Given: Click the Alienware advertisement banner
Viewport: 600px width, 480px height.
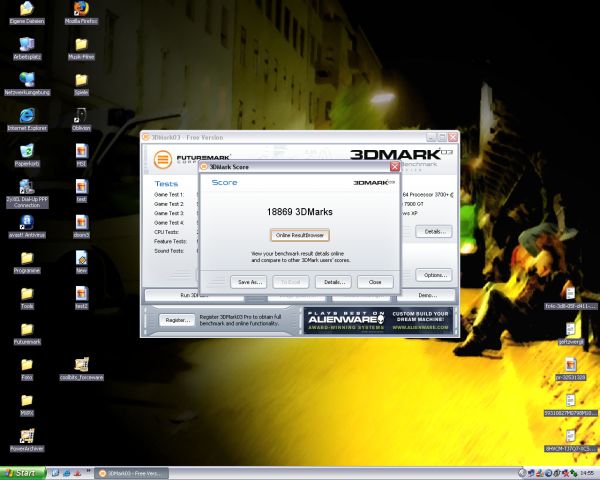Looking at the screenshot, I should click(378, 320).
